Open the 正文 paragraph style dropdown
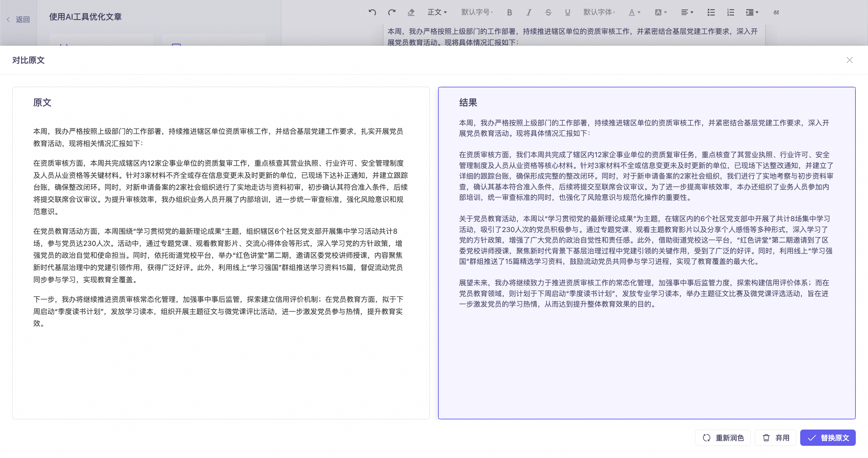The image size is (868, 458). point(437,13)
